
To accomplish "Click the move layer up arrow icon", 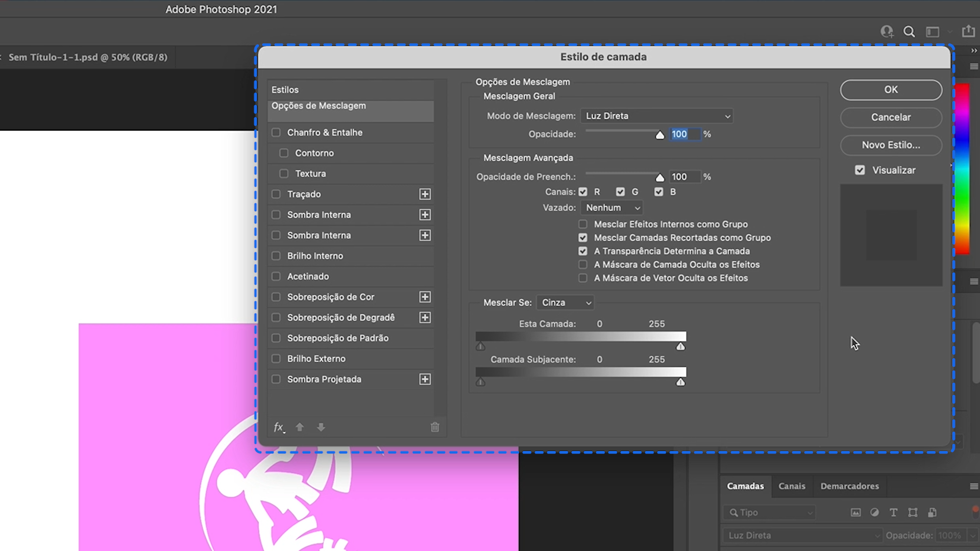I will pyautogui.click(x=299, y=427).
